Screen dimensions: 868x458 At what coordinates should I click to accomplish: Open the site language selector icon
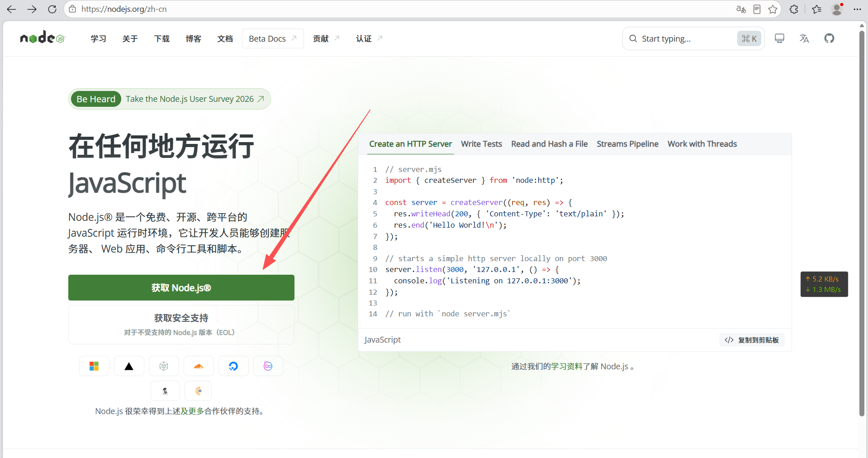(804, 38)
